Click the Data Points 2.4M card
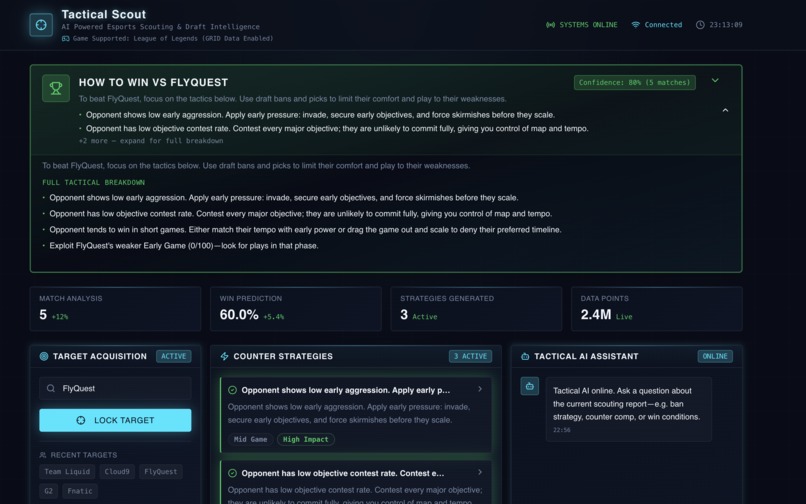The image size is (806, 504). click(656, 309)
